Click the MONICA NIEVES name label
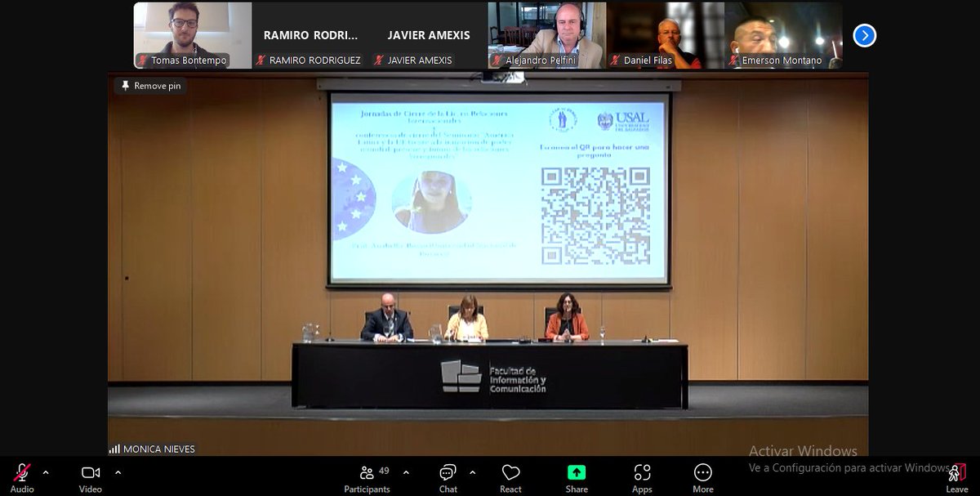This screenshot has height=496, width=980. (x=159, y=449)
